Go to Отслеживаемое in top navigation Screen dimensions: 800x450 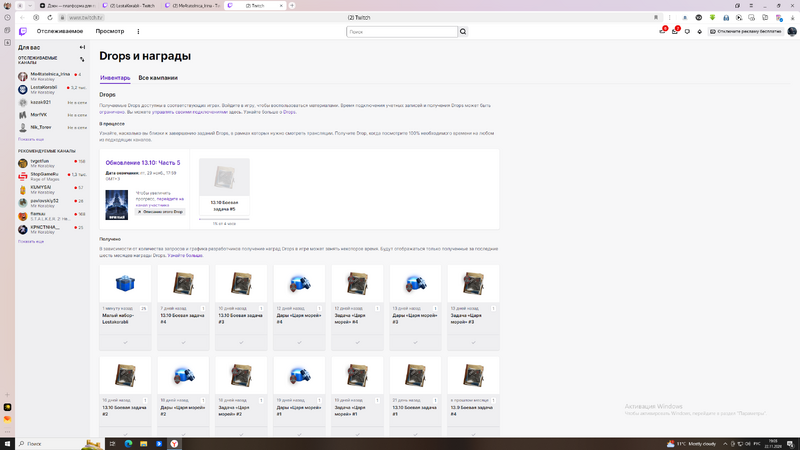(60, 32)
